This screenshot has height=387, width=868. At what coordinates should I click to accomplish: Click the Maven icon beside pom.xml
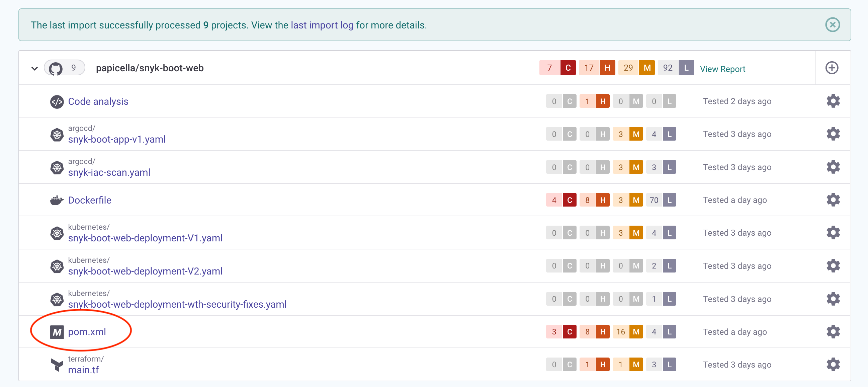click(x=57, y=332)
